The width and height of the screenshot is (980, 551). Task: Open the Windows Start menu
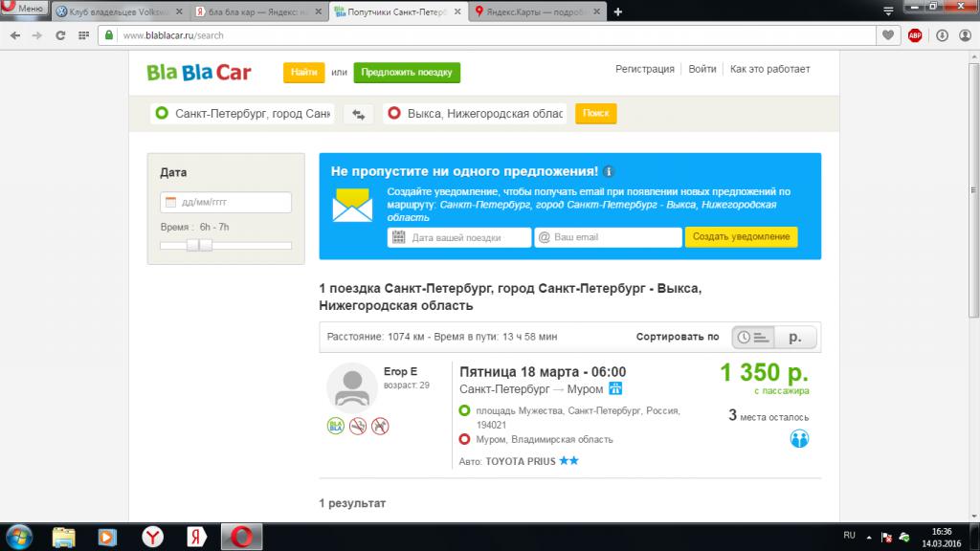click(18, 537)
